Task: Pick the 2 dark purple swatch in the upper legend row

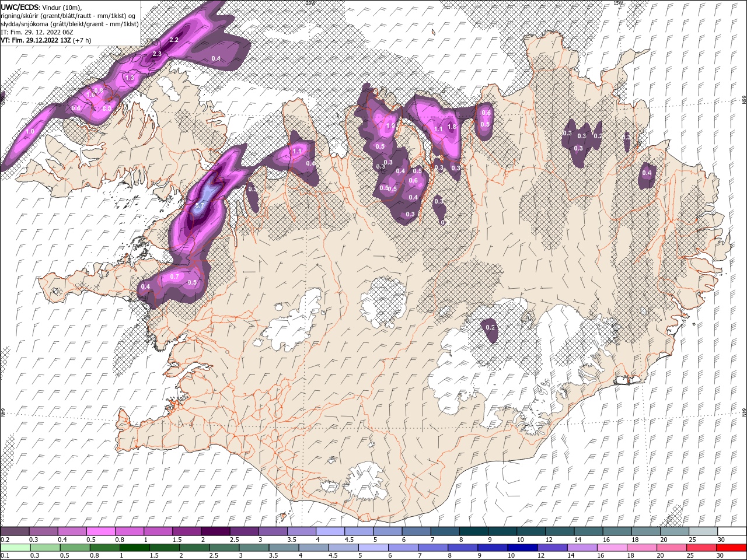Action: pos(215,531)
